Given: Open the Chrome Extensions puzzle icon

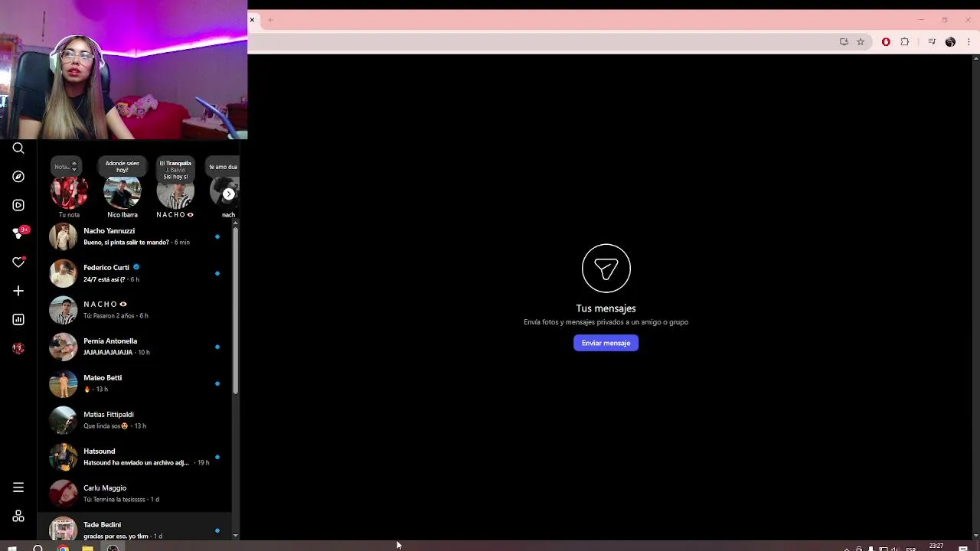Looking at the screenshot, I should 905,42.
